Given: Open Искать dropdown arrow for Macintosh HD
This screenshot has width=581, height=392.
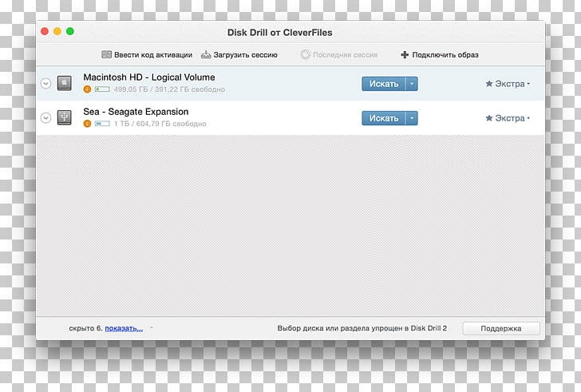Looking at the screenshot, I should [412, 84].
